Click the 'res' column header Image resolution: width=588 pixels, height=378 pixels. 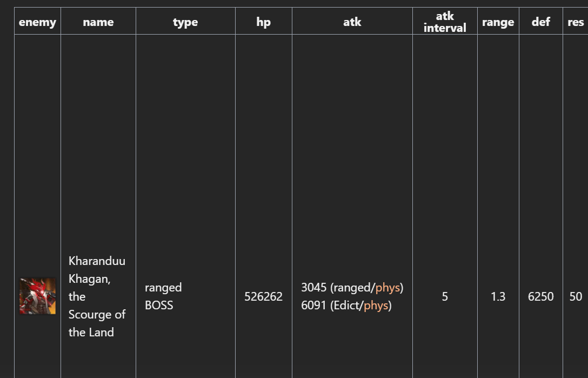click(576, 22)
